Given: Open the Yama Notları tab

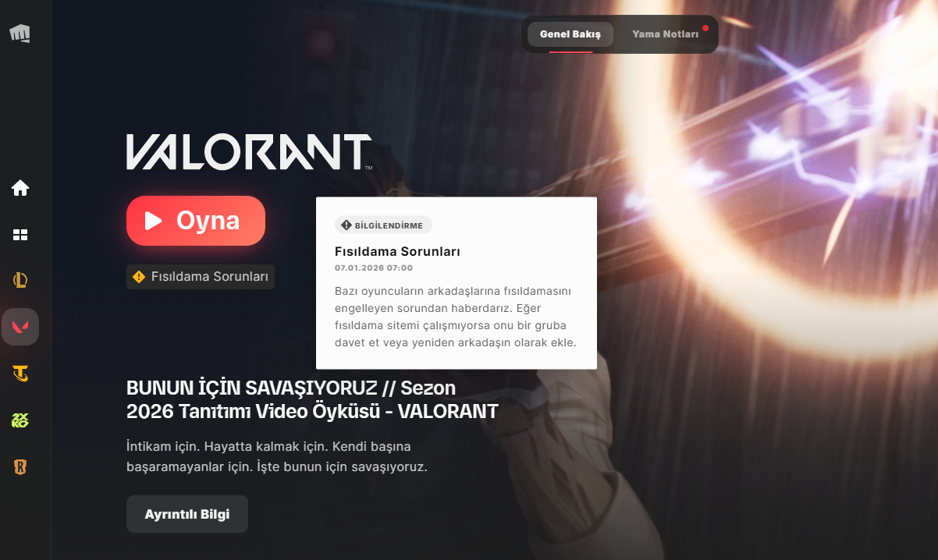Looking at the screenshot, I should [665, 34].
